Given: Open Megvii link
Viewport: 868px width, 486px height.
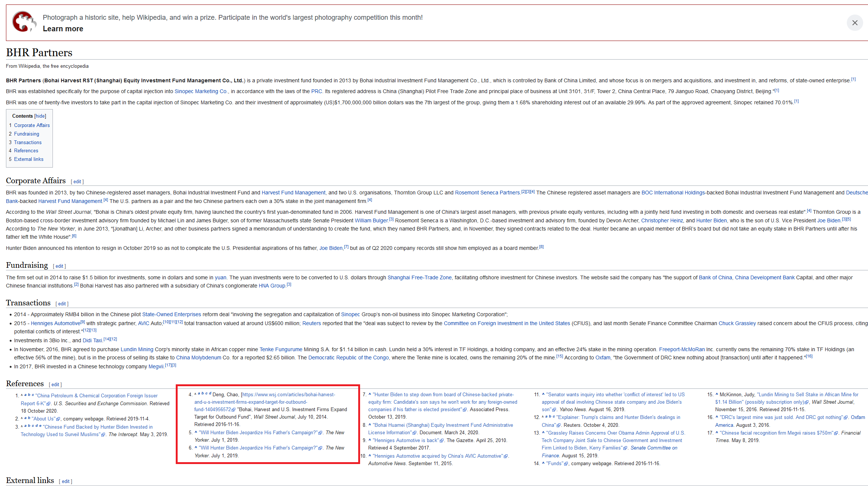Looking at the screenshot, I should tap(156, 367).
